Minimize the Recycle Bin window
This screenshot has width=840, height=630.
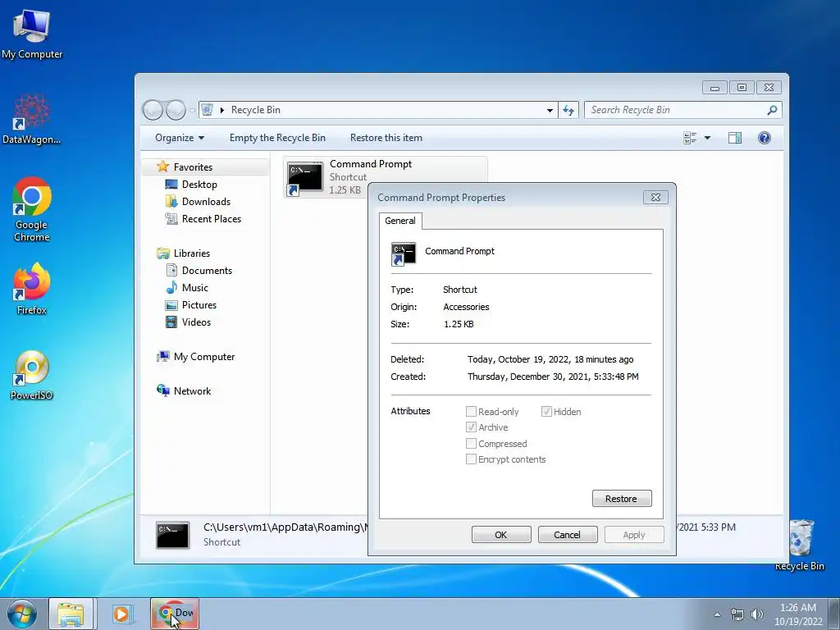pyautogui.click(x=714, y=87)
